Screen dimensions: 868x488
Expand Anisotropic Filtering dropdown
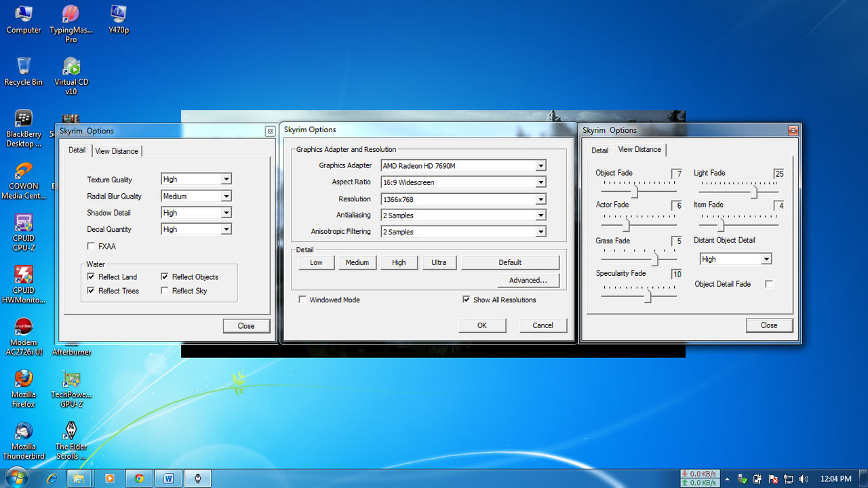(463, 232)
